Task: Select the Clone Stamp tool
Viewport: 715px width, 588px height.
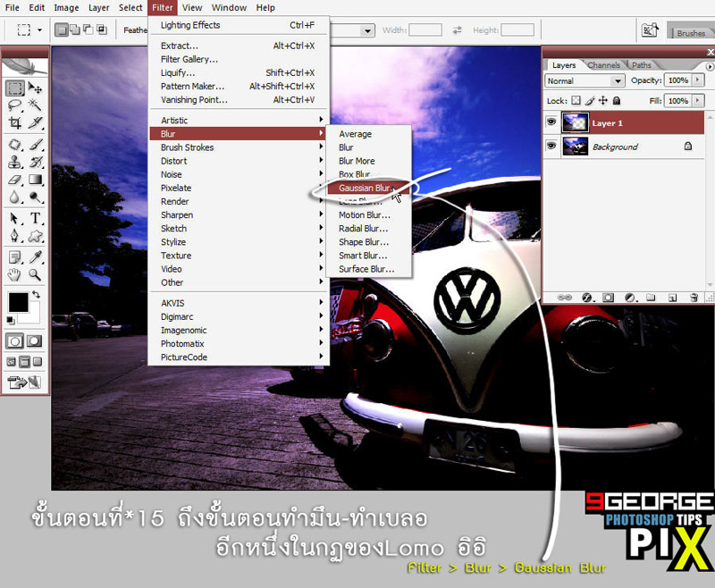Action: point(14,163)
